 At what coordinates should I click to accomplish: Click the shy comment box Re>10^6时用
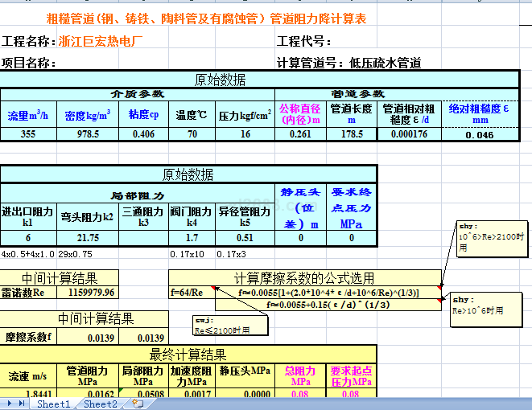coord(483,305)
